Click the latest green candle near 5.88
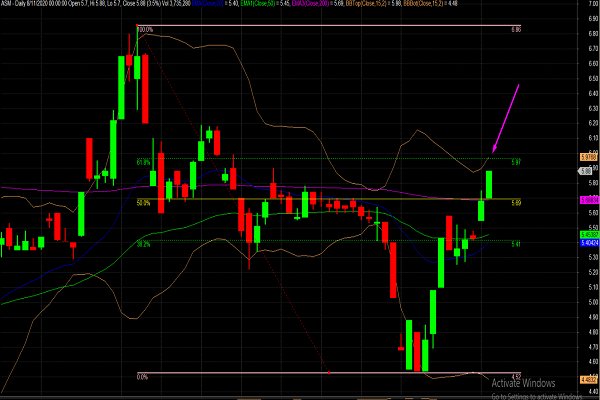 click(489, 184)
